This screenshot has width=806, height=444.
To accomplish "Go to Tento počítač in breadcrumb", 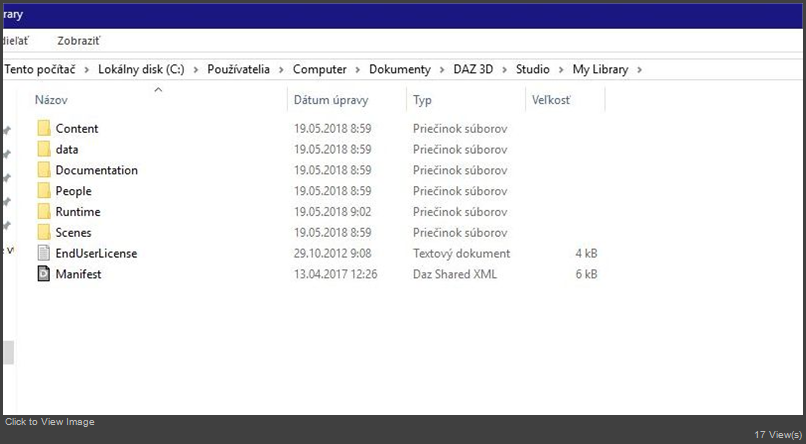I will coord(40,69).
